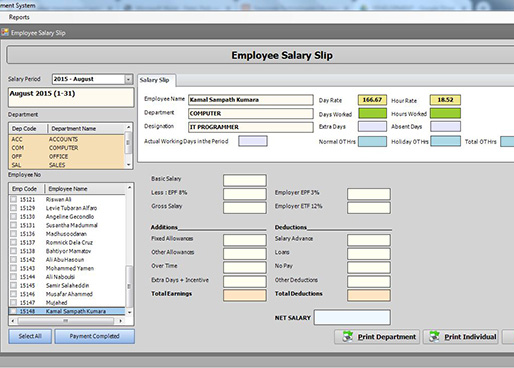Click the Payment Completed button
514x368 pixels.
pyautogui.click(x=95, y=336)
